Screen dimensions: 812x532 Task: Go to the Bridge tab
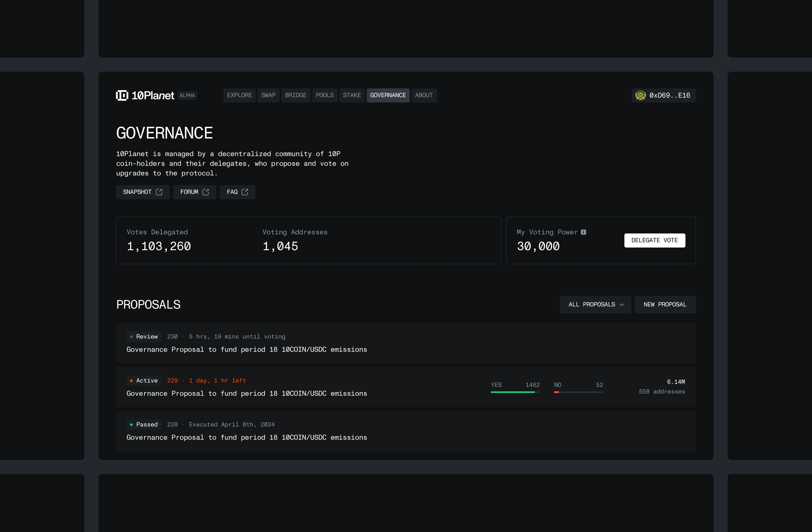[296, 95]
